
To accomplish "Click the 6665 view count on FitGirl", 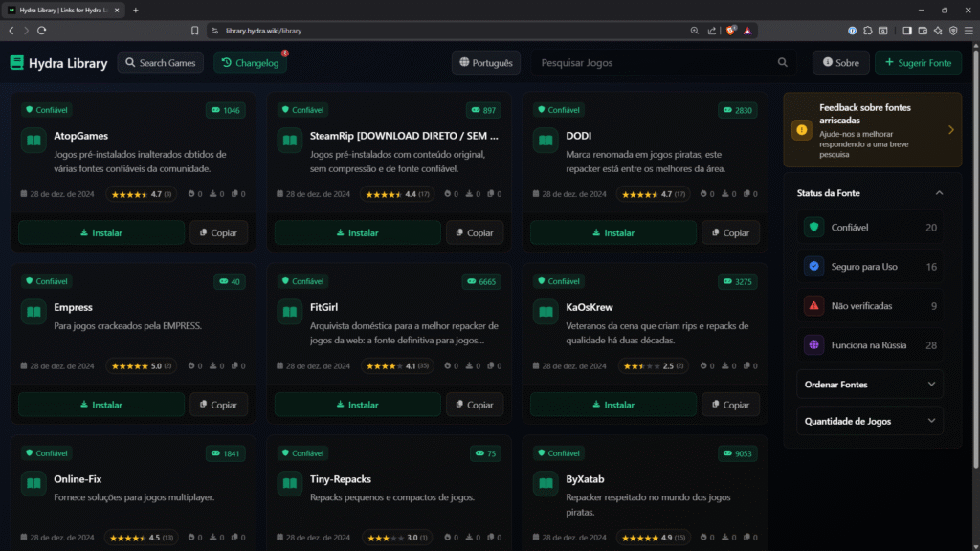I will (481, 282).
